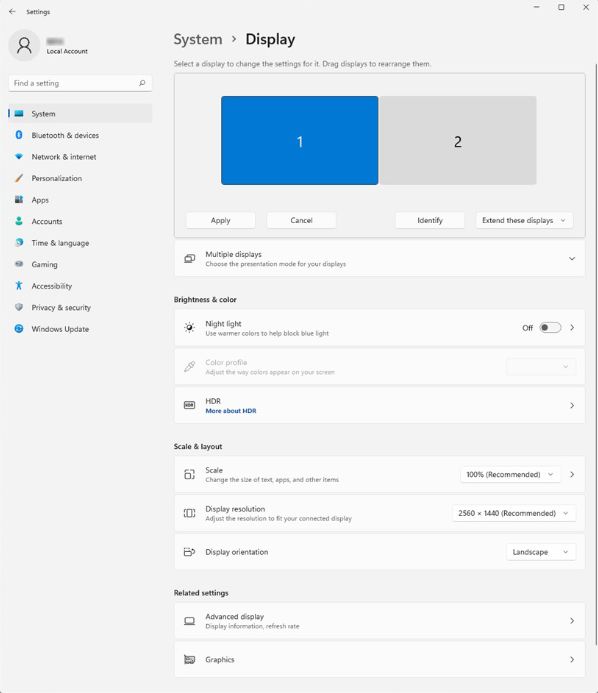This screenshot has height=693, width=598.
Task: Click the Apply button
Action: (x=221, y=220)
